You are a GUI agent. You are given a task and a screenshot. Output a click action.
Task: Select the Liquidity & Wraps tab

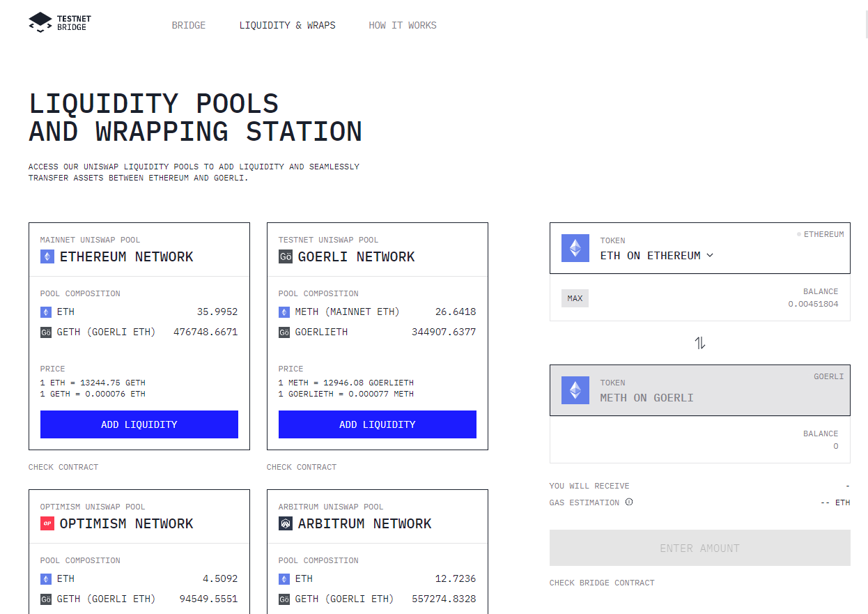tap(287, 25)
